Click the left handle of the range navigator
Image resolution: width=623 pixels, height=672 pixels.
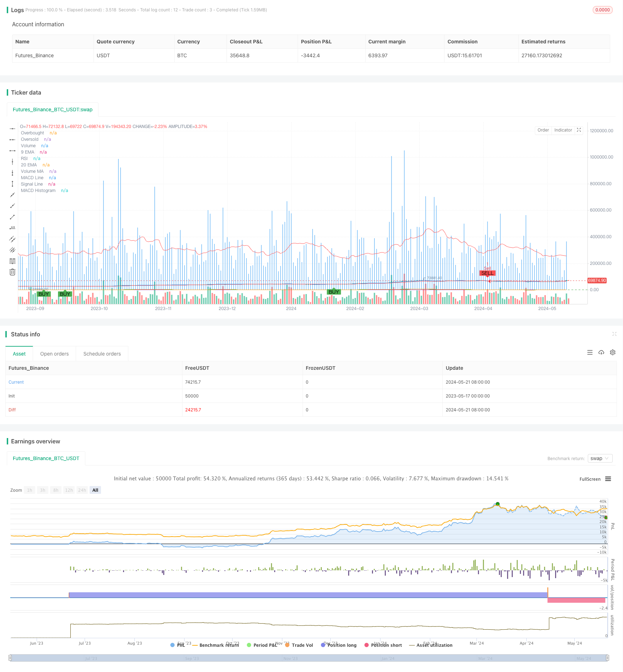[x=10, y=658]
